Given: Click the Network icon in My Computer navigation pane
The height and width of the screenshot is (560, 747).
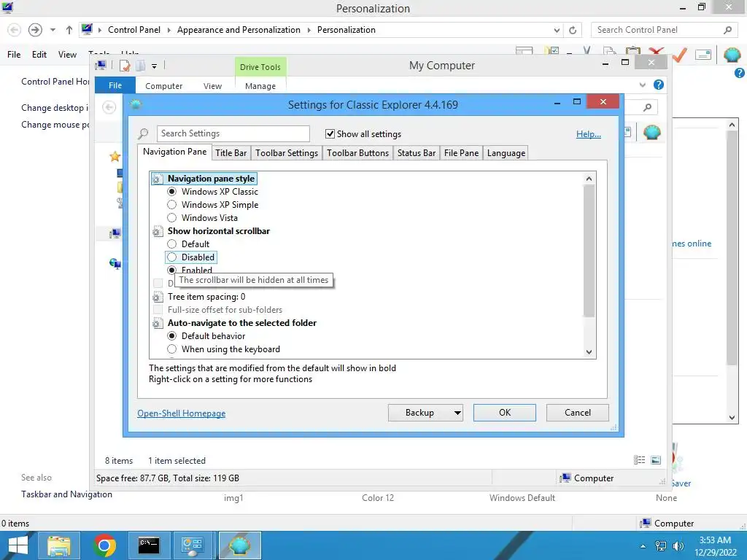Looking at the screenshot, I should [x=115, y=263].
